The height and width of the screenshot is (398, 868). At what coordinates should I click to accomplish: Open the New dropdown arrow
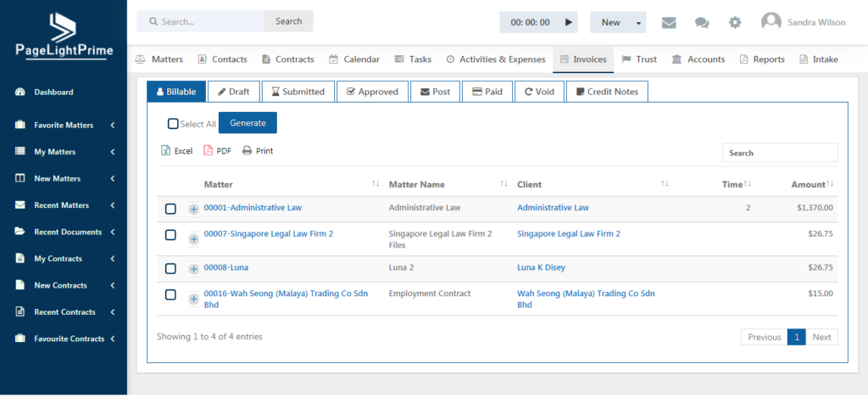[638, 23]
